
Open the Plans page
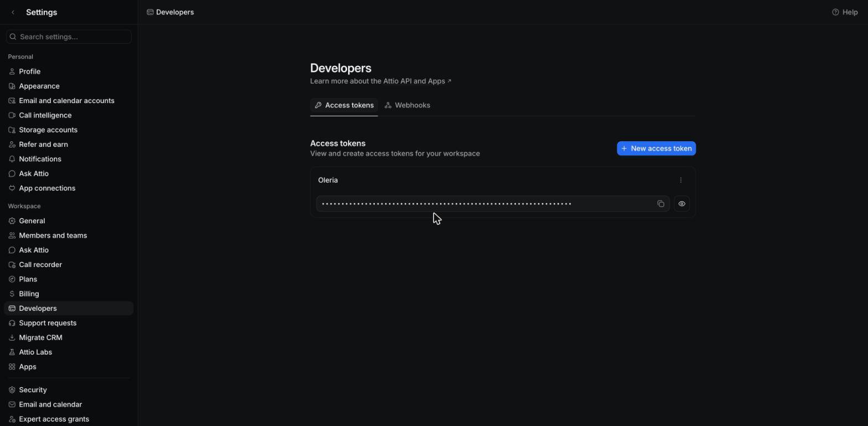point(69,279)
